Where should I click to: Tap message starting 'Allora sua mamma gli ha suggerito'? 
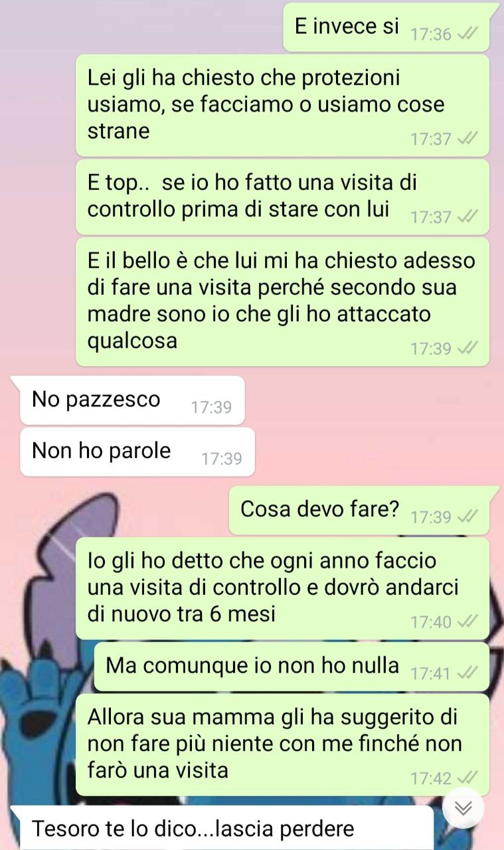coord(282,745)
